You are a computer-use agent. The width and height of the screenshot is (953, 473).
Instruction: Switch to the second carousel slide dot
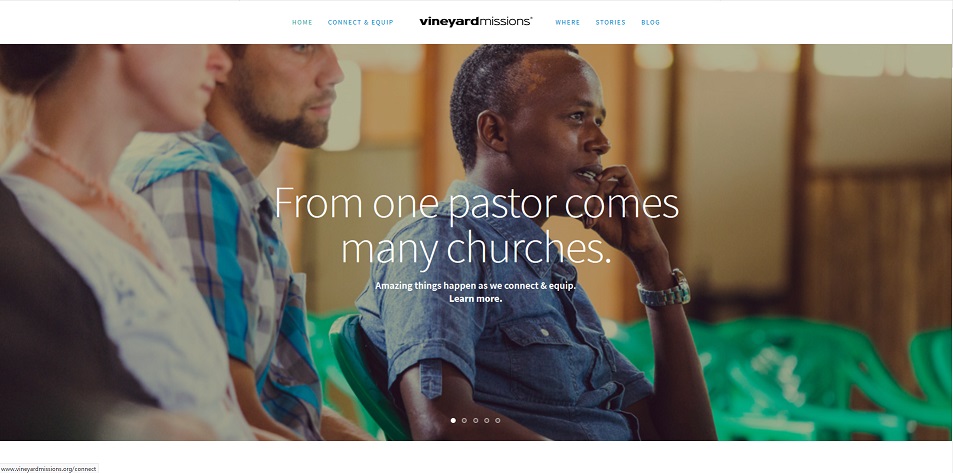click(x=464, y=420)
